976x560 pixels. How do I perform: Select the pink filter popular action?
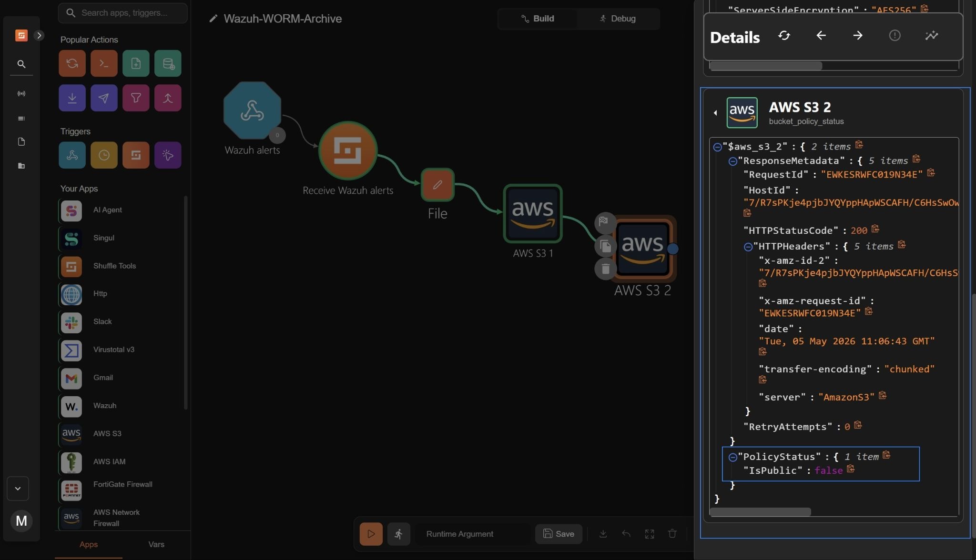136,98
